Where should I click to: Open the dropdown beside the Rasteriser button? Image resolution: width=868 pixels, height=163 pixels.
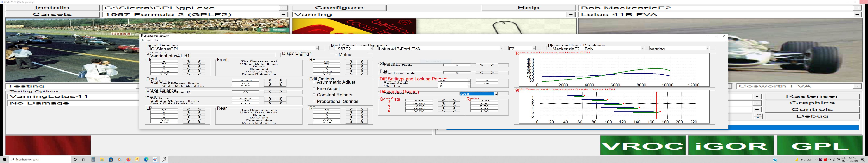[x=757, y=96]
